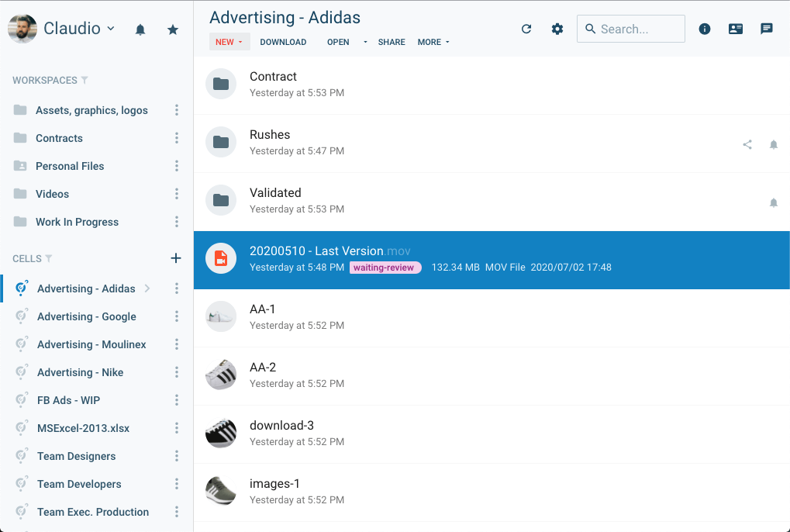Image resolution: width=790 pixels, height=532 pixels.
Task: Open the NEW dropdown menu
Action: point(229,42)
